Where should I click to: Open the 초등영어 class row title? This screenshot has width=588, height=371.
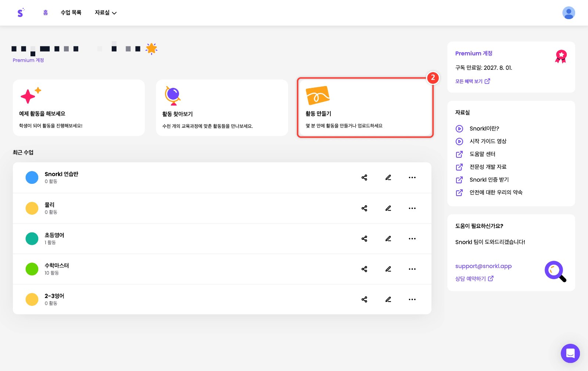54,235
